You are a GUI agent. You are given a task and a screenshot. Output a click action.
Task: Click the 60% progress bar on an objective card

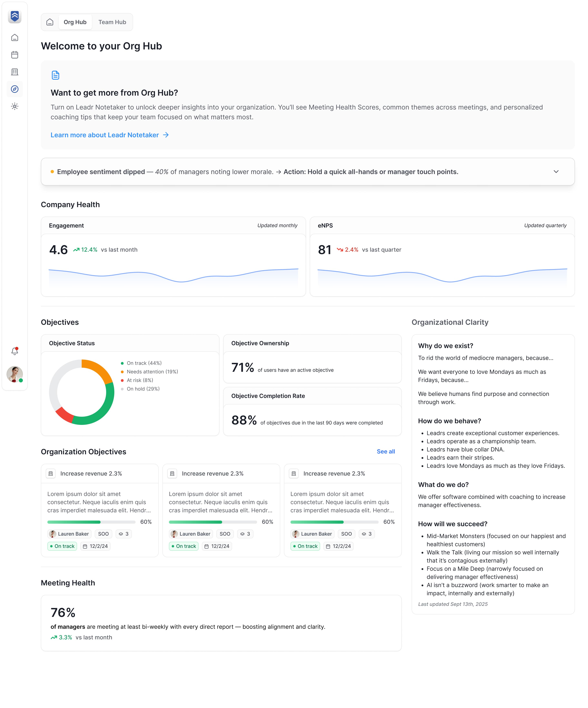coord(91,522)
